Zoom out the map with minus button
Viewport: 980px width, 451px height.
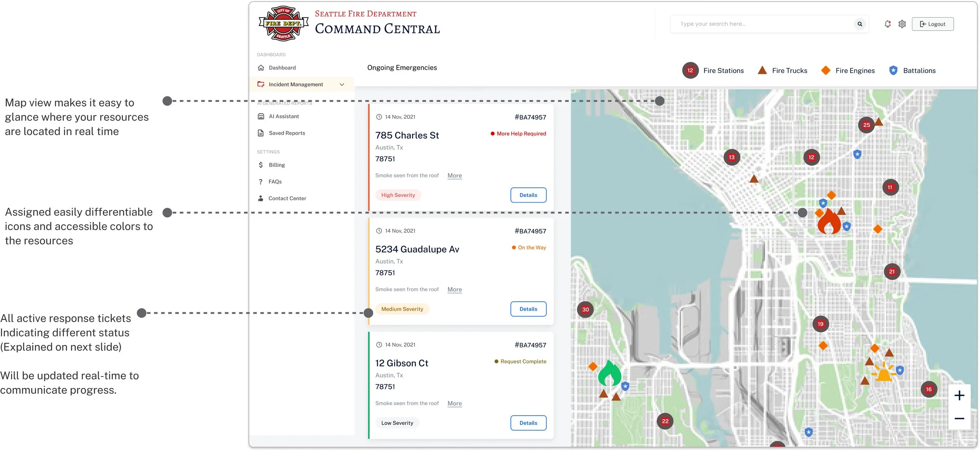[959, 418]
